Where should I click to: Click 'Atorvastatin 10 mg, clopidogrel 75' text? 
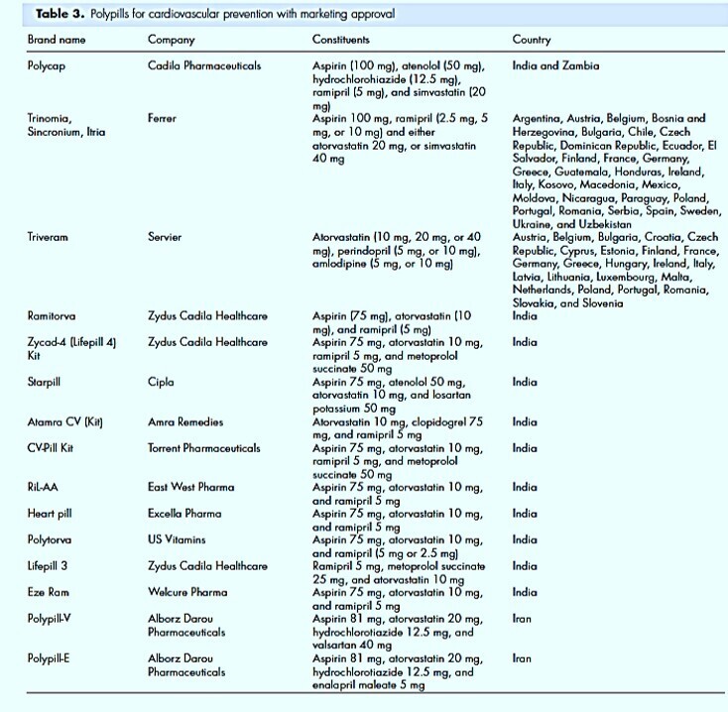[x=398, y=422]
